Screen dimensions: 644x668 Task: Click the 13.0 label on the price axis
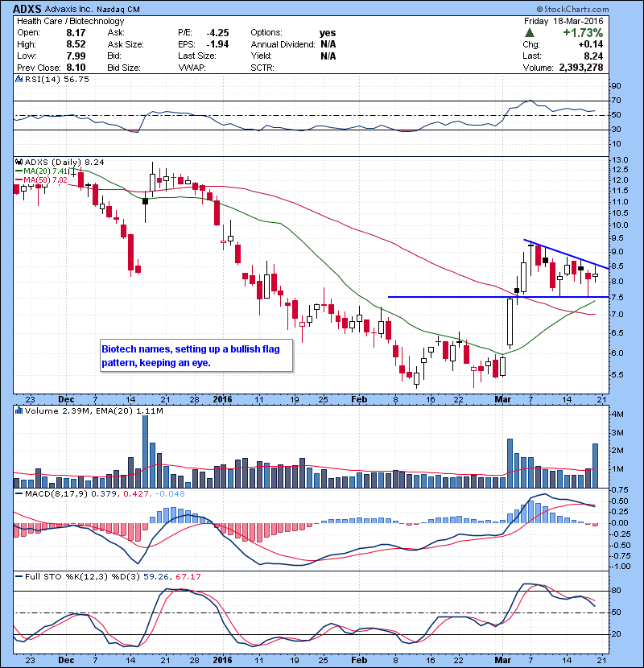click(x=620, y=160)
